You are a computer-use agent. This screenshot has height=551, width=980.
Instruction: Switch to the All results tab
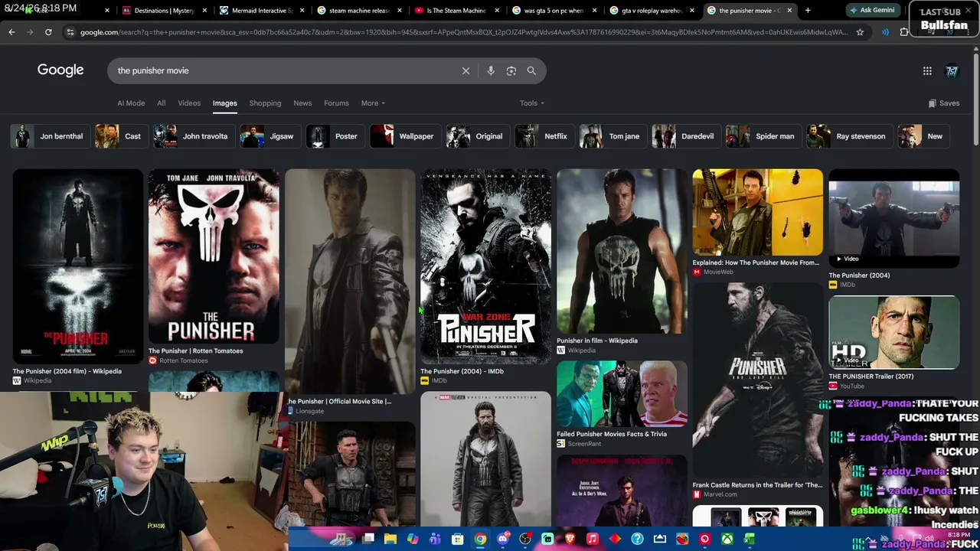(161, 103)
